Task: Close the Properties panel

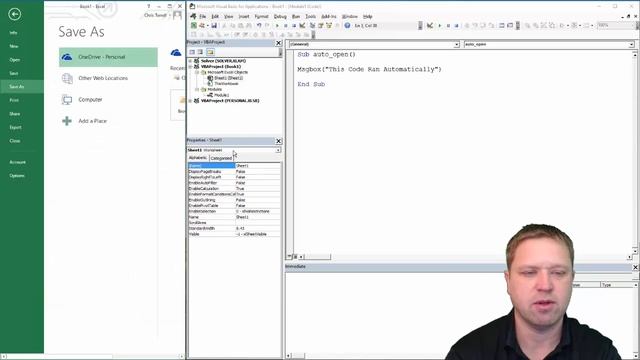Action: coord(278,141)
